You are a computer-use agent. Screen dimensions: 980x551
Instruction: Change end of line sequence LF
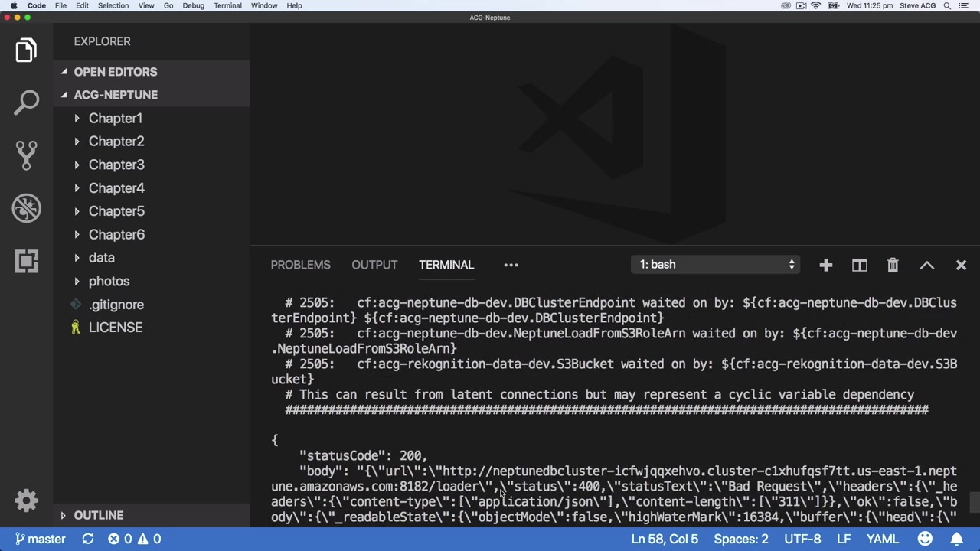pyautogui.click(x=843, y=539)
